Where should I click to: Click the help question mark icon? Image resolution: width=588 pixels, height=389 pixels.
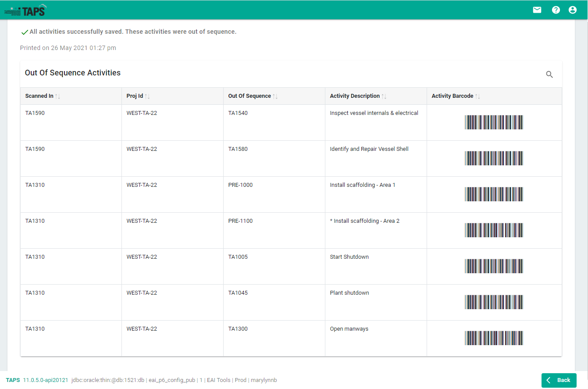pos(556,10)
